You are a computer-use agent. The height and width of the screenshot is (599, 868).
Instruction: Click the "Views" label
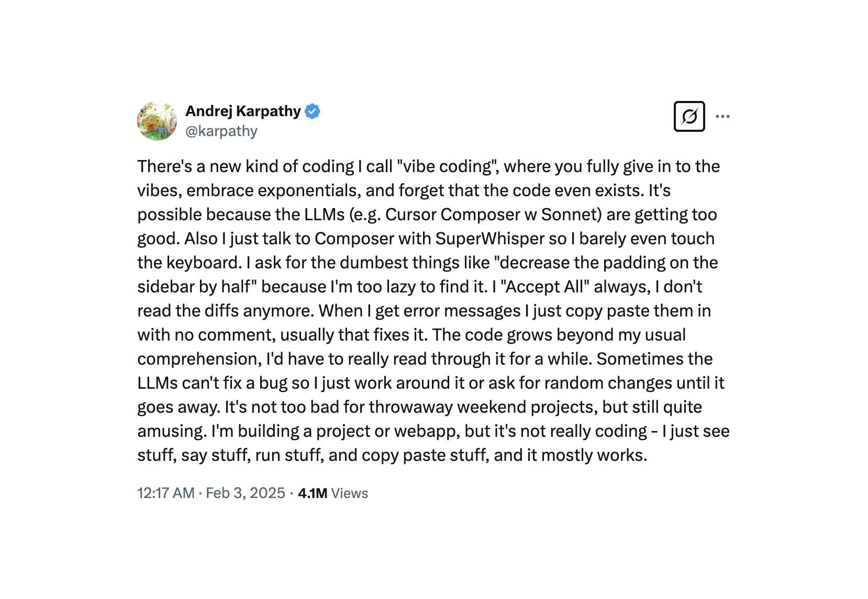click(350, 493)
